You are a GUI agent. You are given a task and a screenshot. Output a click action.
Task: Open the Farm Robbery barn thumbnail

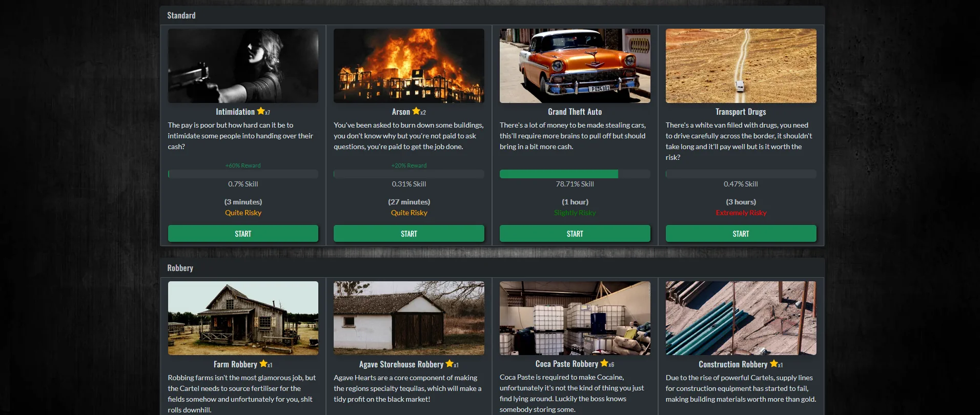point(243,318)
